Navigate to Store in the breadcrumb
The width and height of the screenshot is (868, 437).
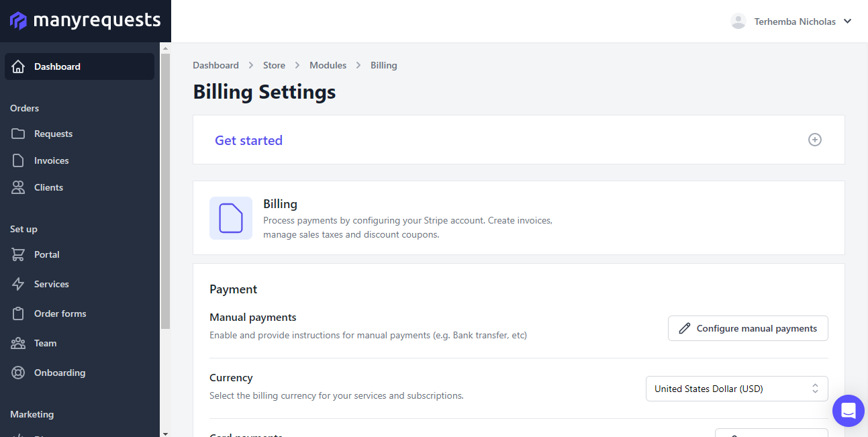(x=274, y=65)
